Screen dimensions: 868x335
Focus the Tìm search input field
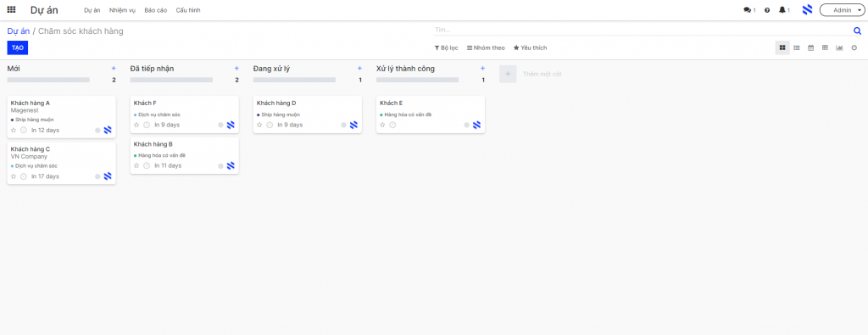click(x=643, y=30)
